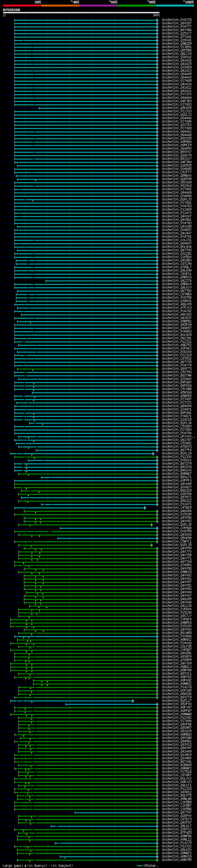The height and width of the screenshot is (868, 197).
Task: Click the cyan ~100% legend segment
Action: point(175,6)
